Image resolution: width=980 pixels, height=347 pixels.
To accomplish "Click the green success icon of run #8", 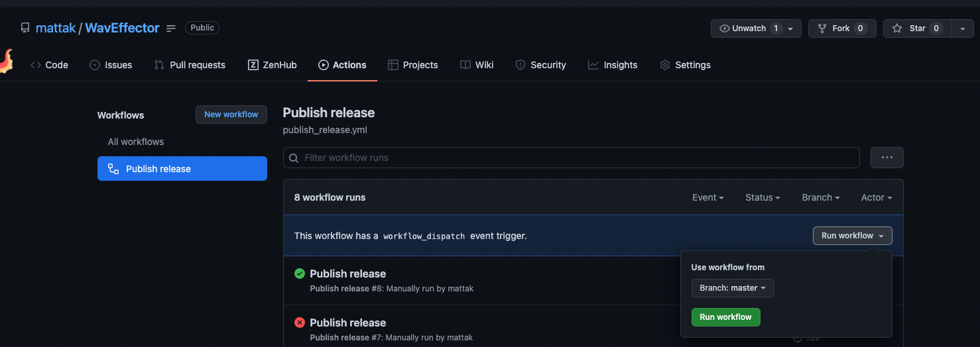I will [300, 273].
